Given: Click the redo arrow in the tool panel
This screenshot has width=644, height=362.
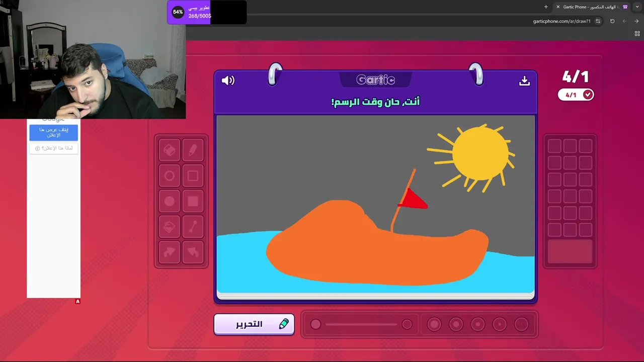Looking at the screenshot, I should coord(170,252).
